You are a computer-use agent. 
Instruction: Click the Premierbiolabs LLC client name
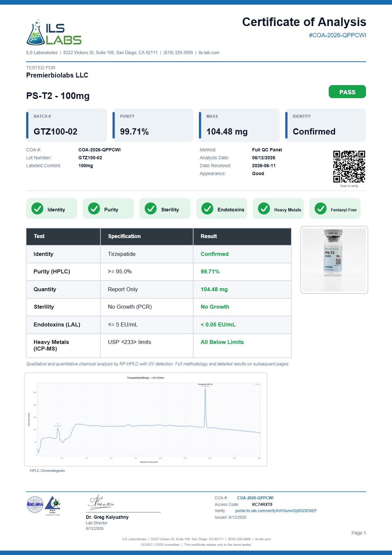(57, 75)
